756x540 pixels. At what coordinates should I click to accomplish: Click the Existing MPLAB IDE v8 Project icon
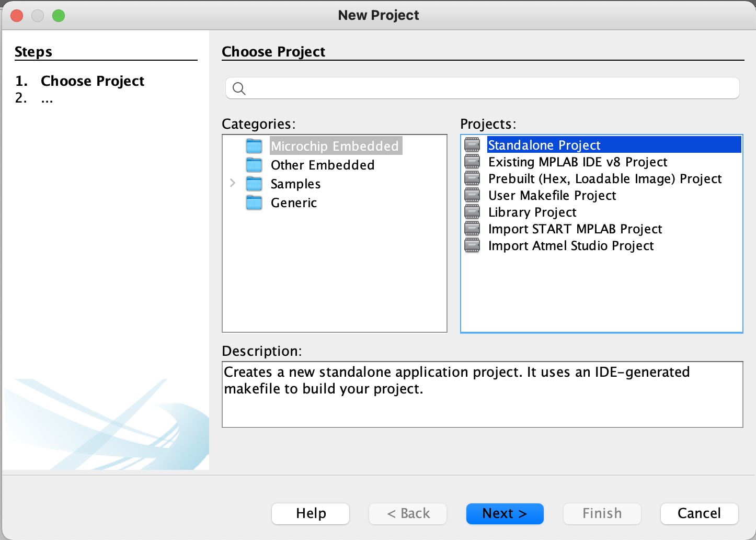tap(472, 162)
